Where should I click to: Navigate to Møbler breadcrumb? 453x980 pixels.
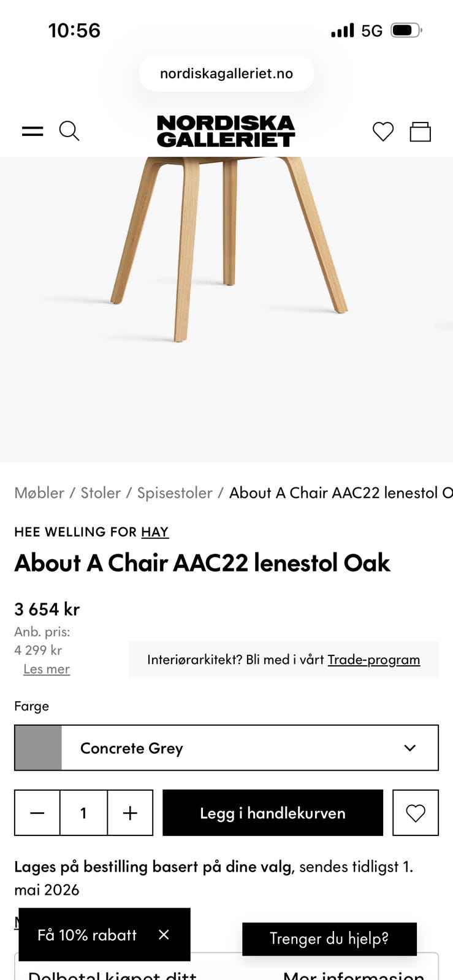coord(39,493)
